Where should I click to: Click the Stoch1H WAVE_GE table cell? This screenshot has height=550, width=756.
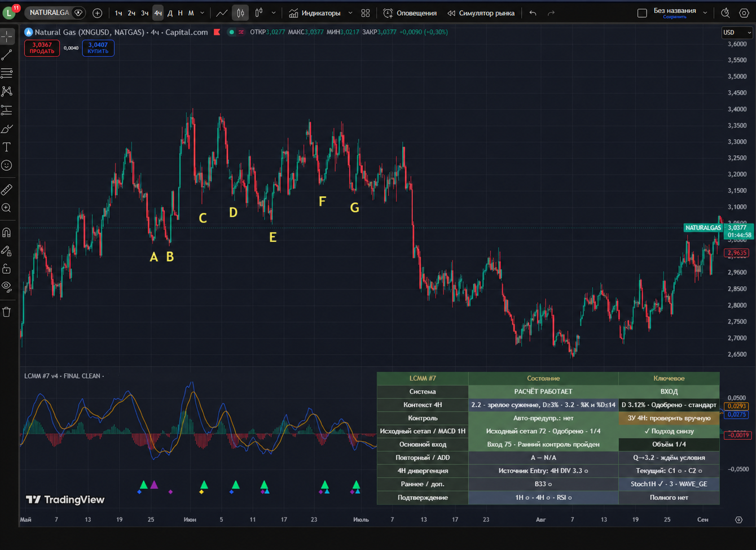[x=669, y=484]
